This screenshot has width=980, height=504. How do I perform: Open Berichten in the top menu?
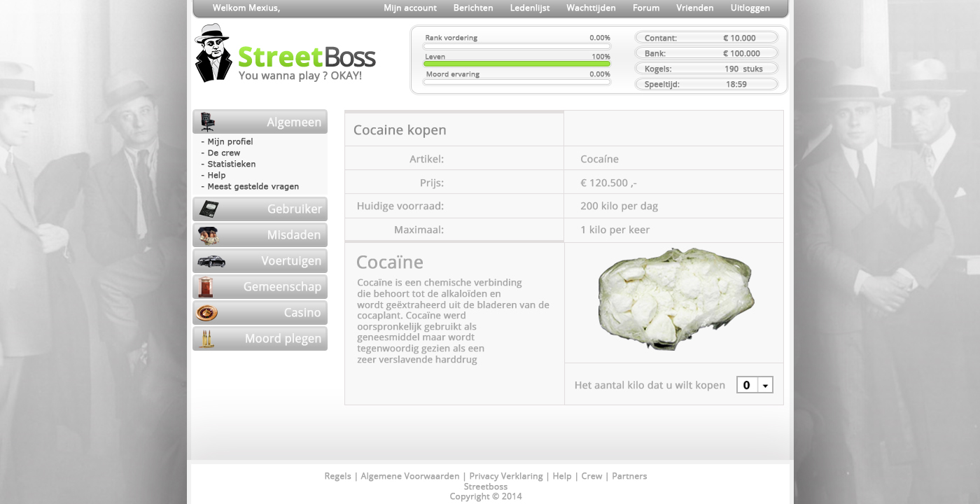473,8
